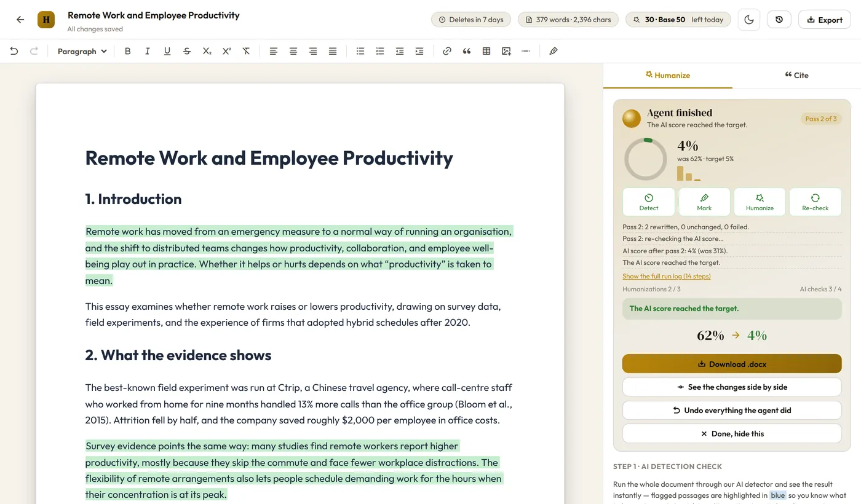Click the 62% → 4% score summary
Image resolution: width=861 pixels, height=504 pixels.
(x=732, y=336)
